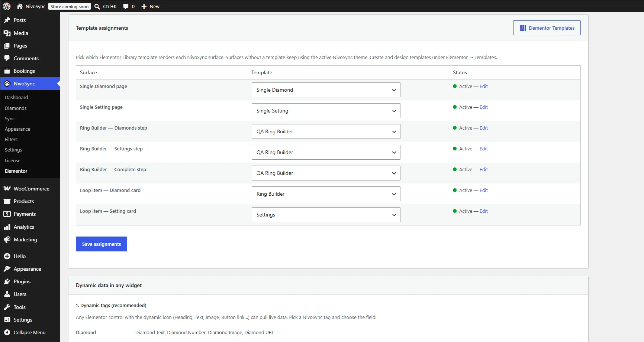
Task: Click the Payments dollar icon
Action: pyautogui.click(x=7, y=214)
